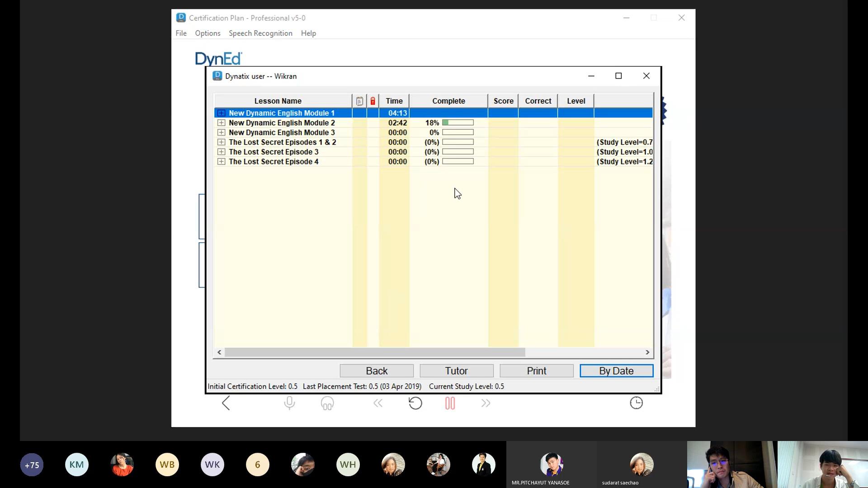Screen dimensions: 868x488
Task: Click the Dynatix window app icon
Action: pyautogui.click(x=217, y=76)
